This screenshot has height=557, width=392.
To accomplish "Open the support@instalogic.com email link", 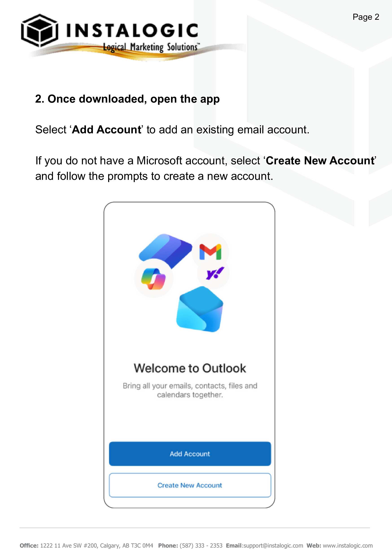I will [273, 546].
